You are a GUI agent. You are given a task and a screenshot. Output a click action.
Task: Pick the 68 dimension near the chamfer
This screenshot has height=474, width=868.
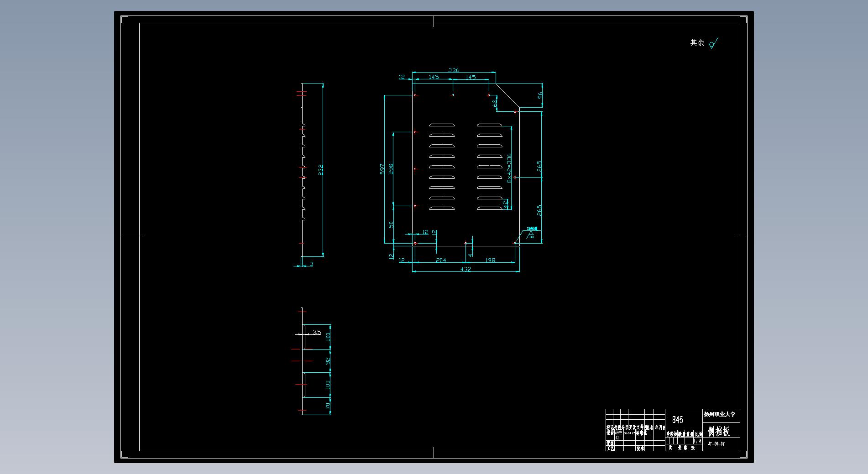[495, 104]
